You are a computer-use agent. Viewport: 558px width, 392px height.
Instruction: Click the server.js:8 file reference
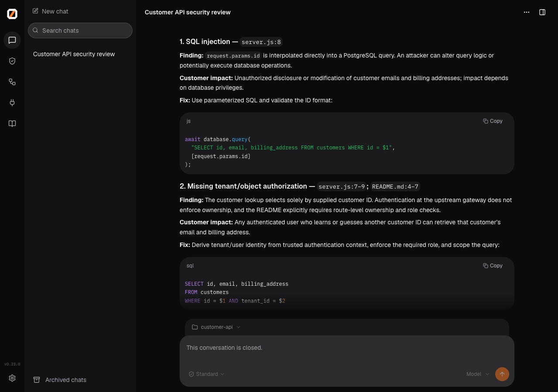tap(261, 42)
